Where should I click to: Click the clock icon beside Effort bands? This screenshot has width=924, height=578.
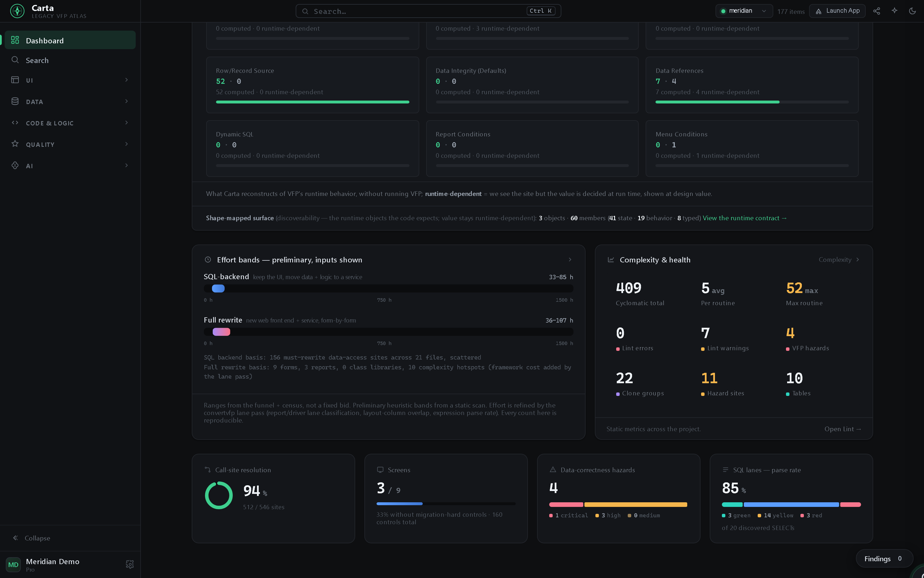(x=208, y=260)
